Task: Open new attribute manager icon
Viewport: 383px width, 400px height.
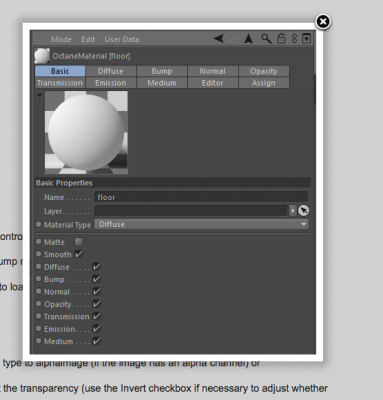Action: click(306, 39)
